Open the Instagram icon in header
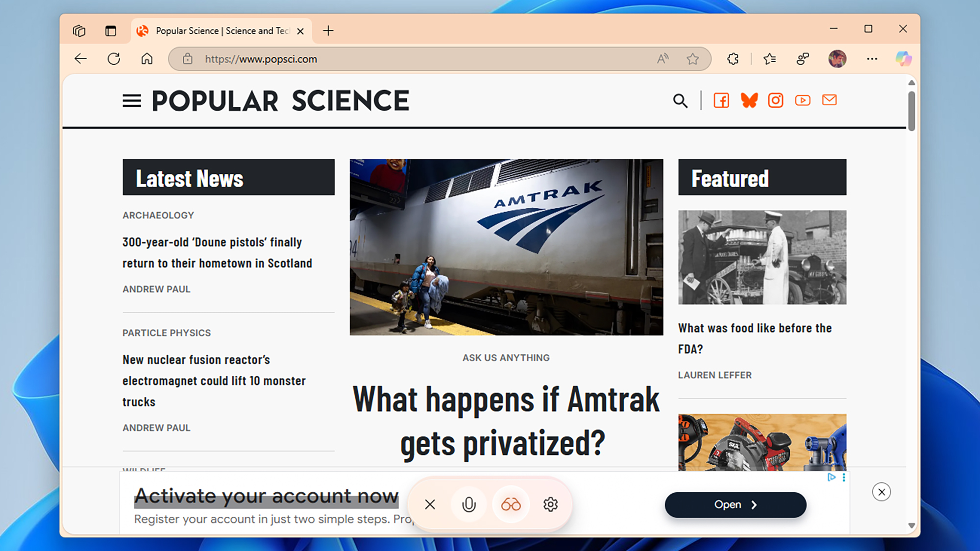The image size is (980, 551). (x=775, y=100)
